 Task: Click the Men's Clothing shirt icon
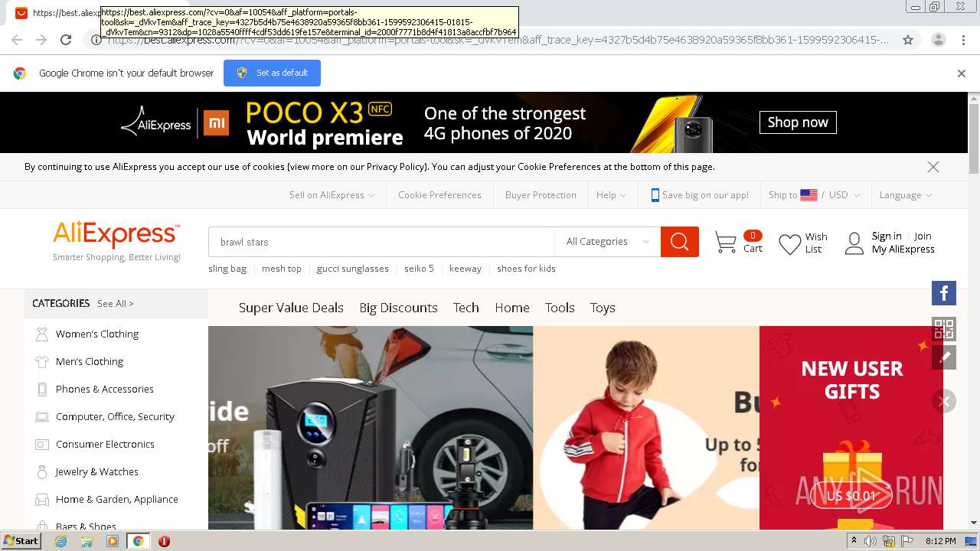click(42, 361)
